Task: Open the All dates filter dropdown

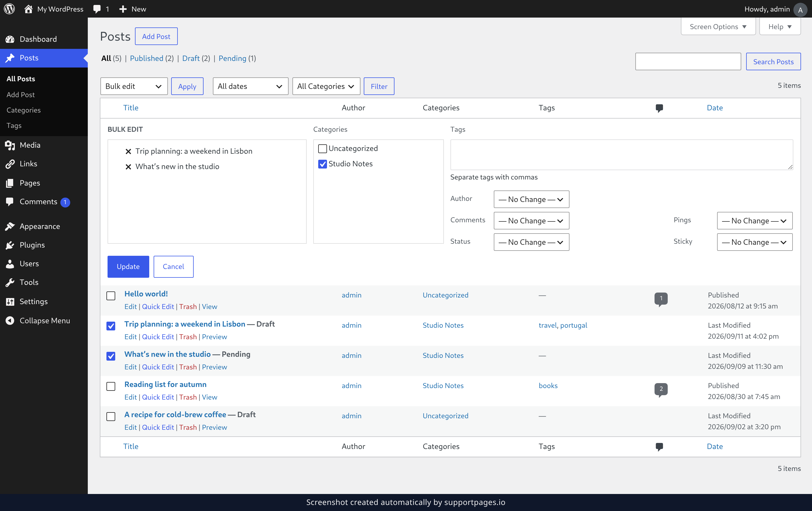Action: (250, 86)
